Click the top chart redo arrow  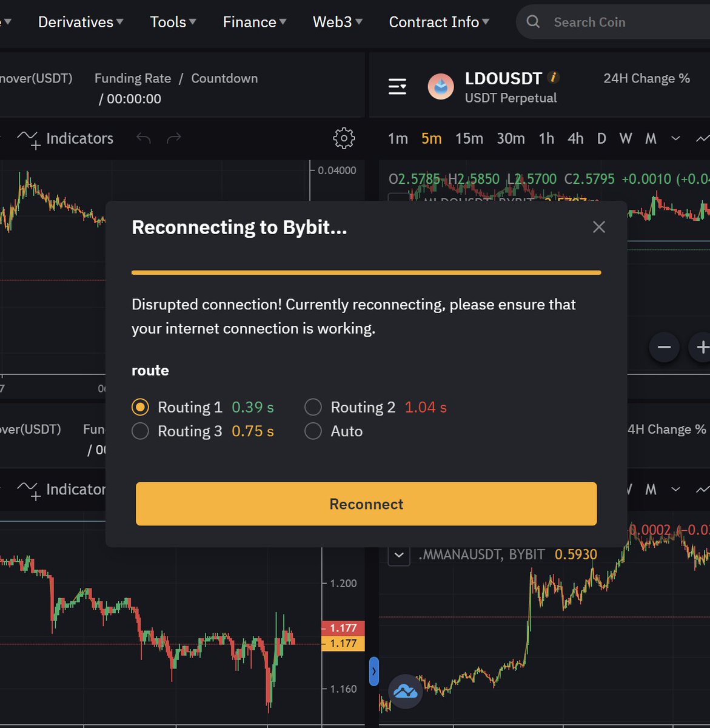[x=174, y=138]
